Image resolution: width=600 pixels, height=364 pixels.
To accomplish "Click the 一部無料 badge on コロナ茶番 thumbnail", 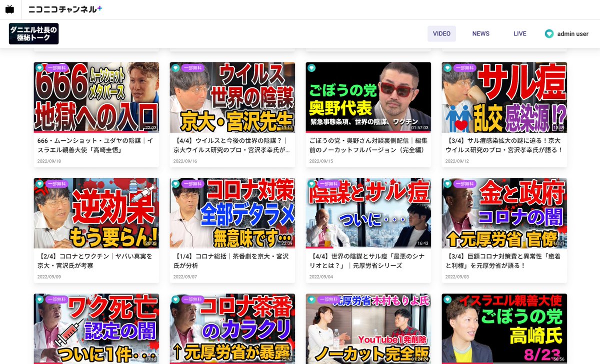I will 192,300.
